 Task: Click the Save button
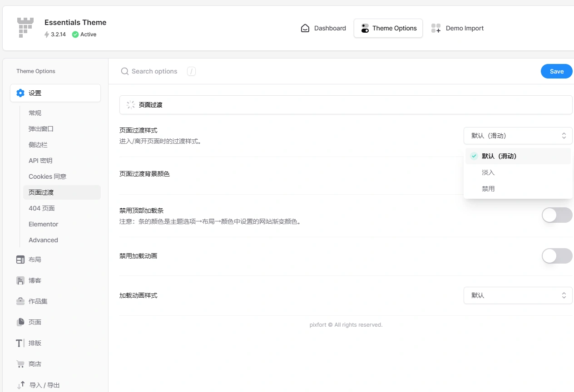point(556,71)
